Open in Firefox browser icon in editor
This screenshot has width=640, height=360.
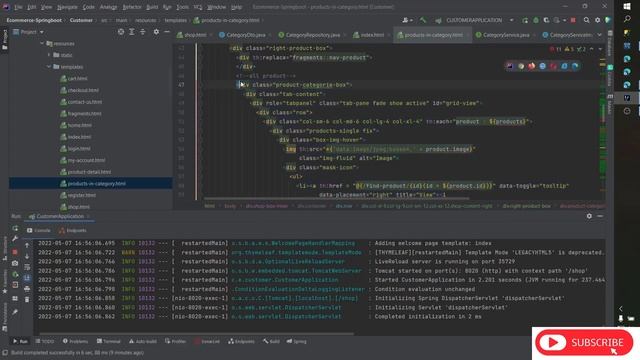[x=531, y=66]
